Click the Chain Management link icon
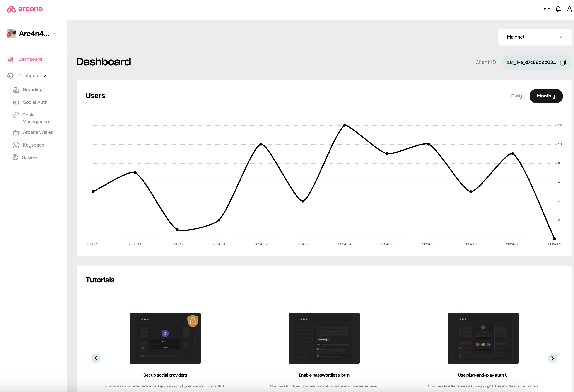 pyautogui.click(x=15, y=115)
